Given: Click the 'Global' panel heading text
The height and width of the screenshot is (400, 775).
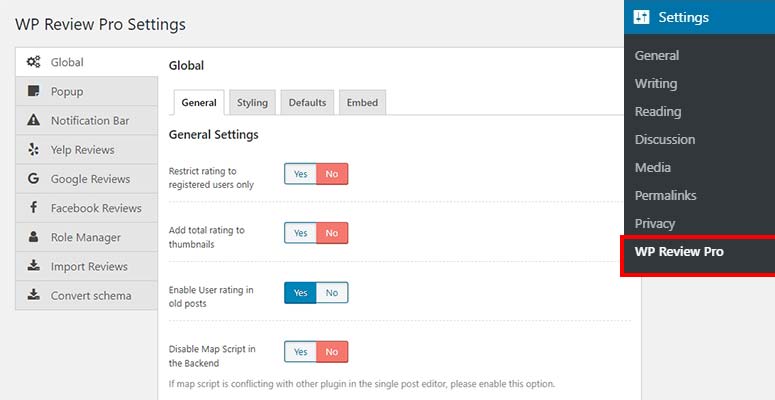Looking at the screenshot, I should (x=186, y=65).
